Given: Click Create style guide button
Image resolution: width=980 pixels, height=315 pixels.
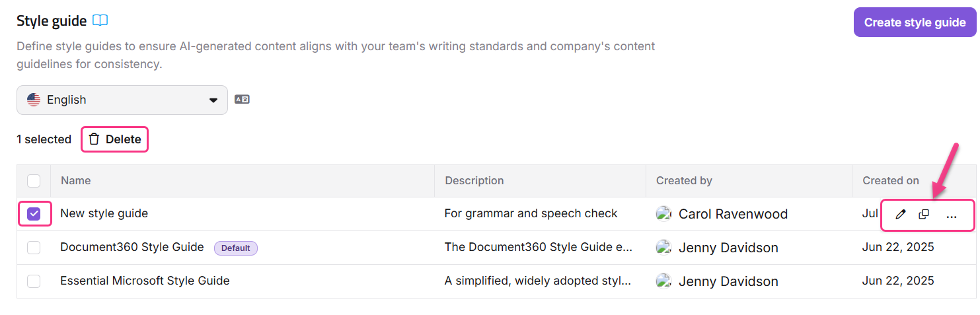Looking at the screenshot, I should (915, 22).
